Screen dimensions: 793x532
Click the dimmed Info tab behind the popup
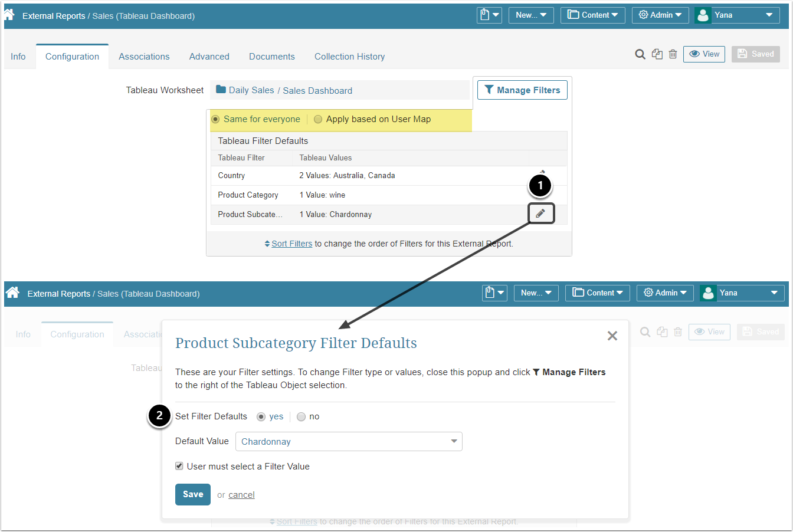coord(23,334)
